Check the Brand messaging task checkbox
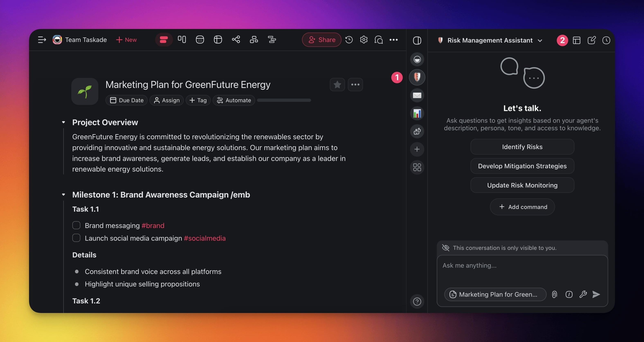 point(76,225)
